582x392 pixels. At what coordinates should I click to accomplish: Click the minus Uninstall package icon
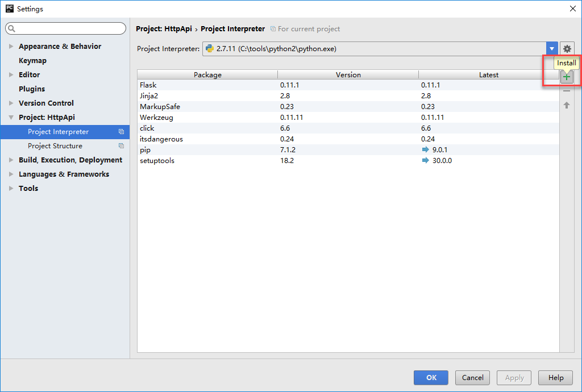(567, 91)
